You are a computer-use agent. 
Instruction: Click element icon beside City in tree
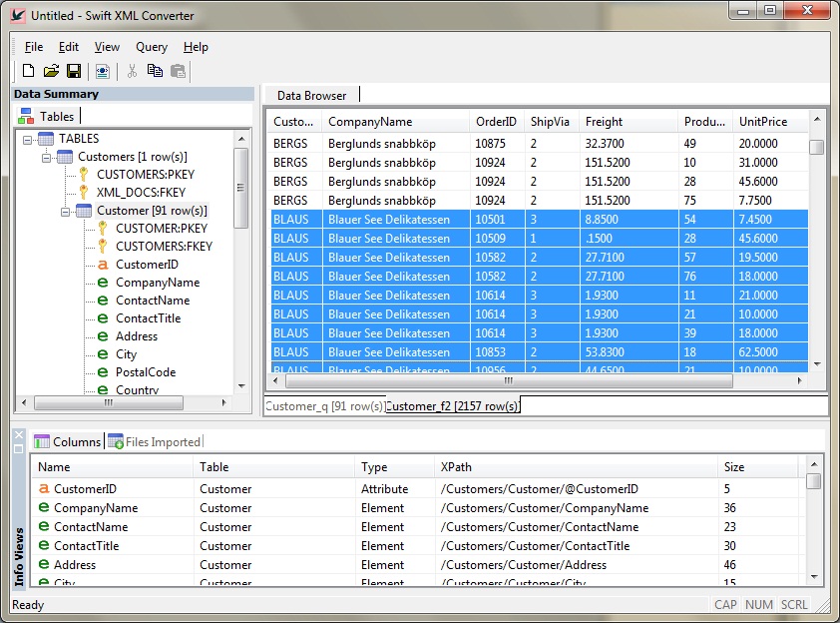[x=103, y=354]
